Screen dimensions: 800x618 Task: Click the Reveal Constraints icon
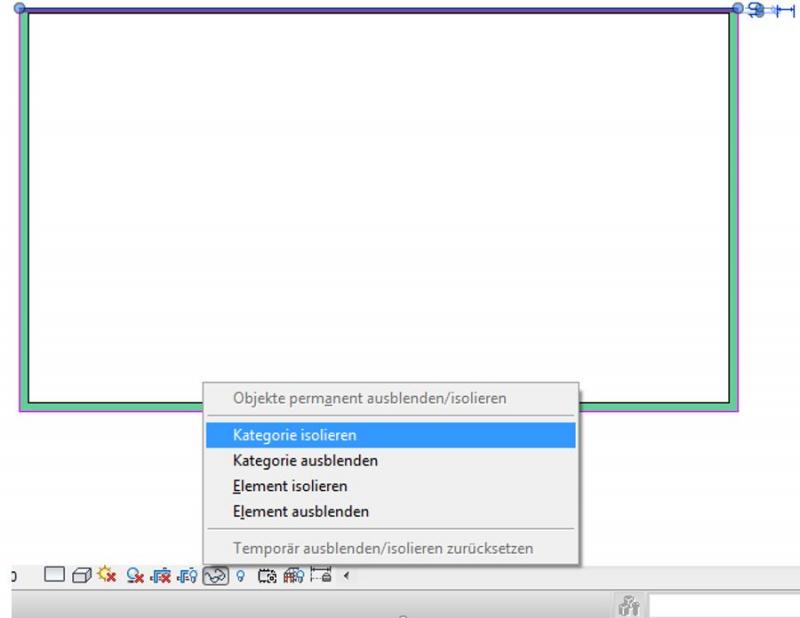320,576
